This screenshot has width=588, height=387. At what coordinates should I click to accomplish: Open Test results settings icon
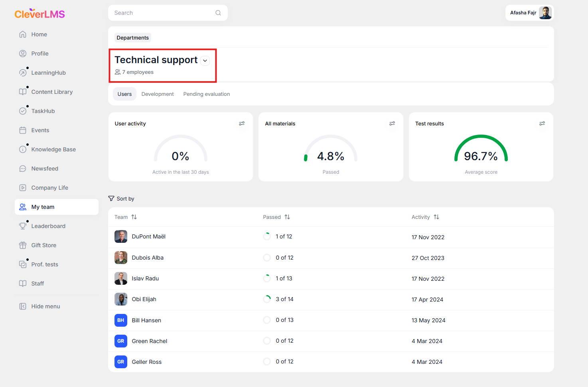coord(542,123)
